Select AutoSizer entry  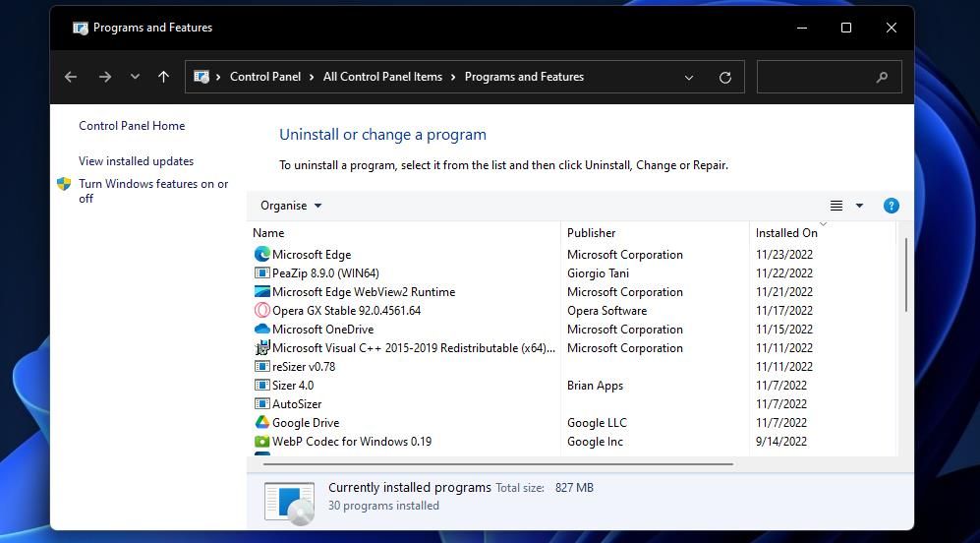tap(297, 404)
